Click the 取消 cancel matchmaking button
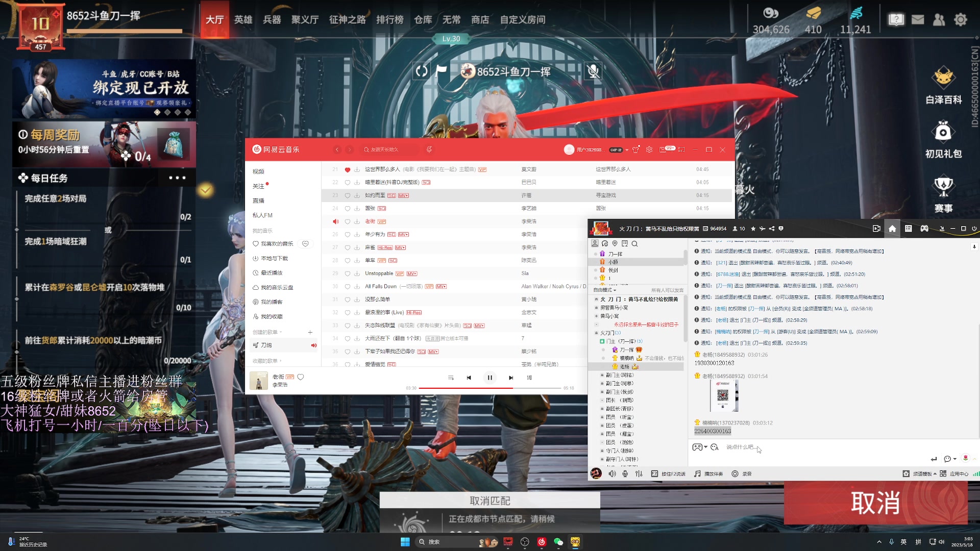980x551 pixels. (876, 503)
